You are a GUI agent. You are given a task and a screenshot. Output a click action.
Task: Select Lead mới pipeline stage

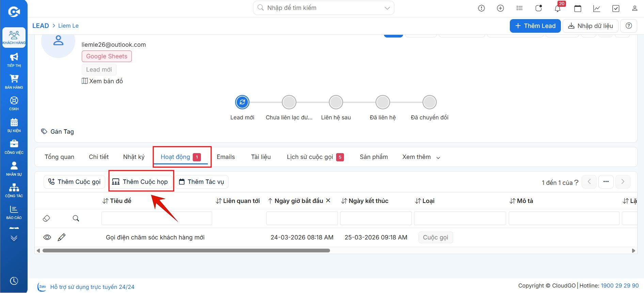[x=242, y=102]
